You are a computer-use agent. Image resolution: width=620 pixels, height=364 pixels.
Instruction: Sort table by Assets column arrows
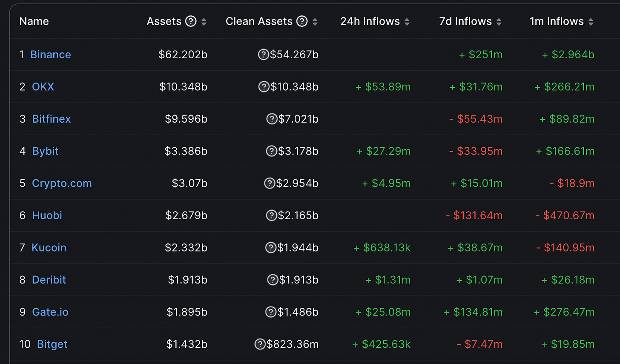point(204,22)
